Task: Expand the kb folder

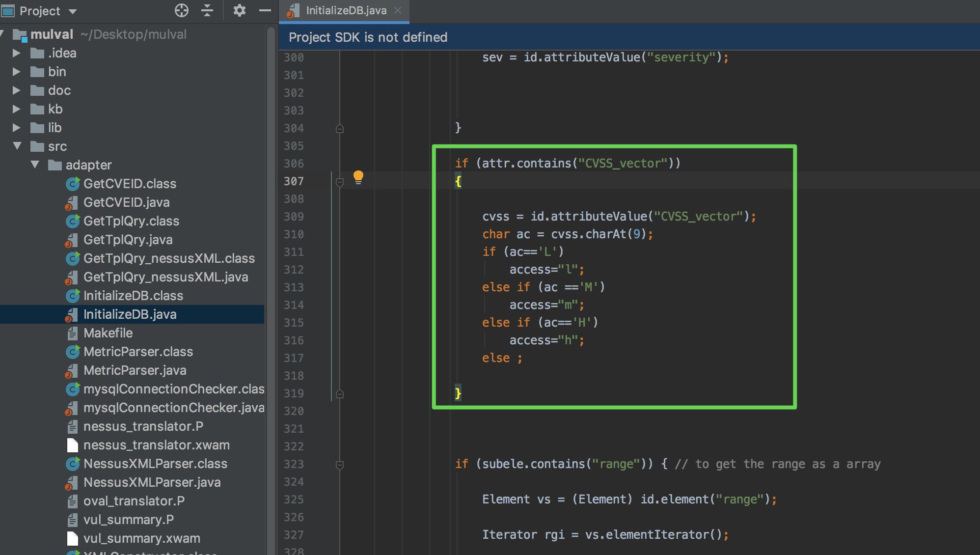Action: (x=16, y=109)
